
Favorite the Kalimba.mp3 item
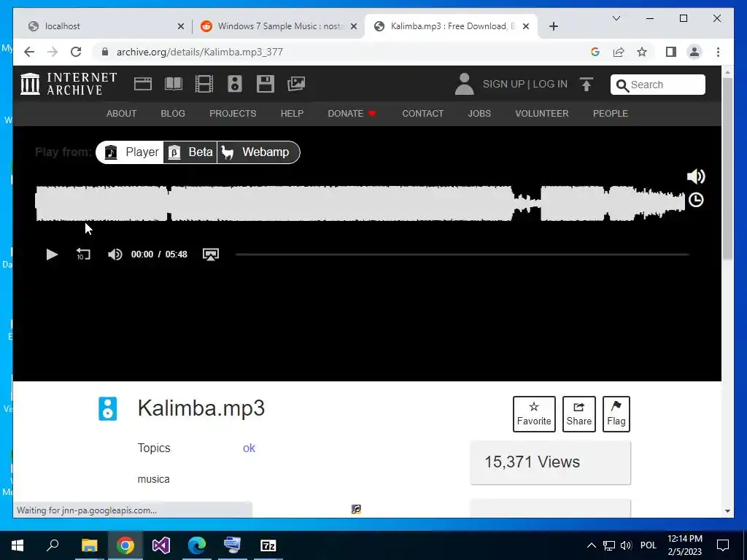click(534, 414)
